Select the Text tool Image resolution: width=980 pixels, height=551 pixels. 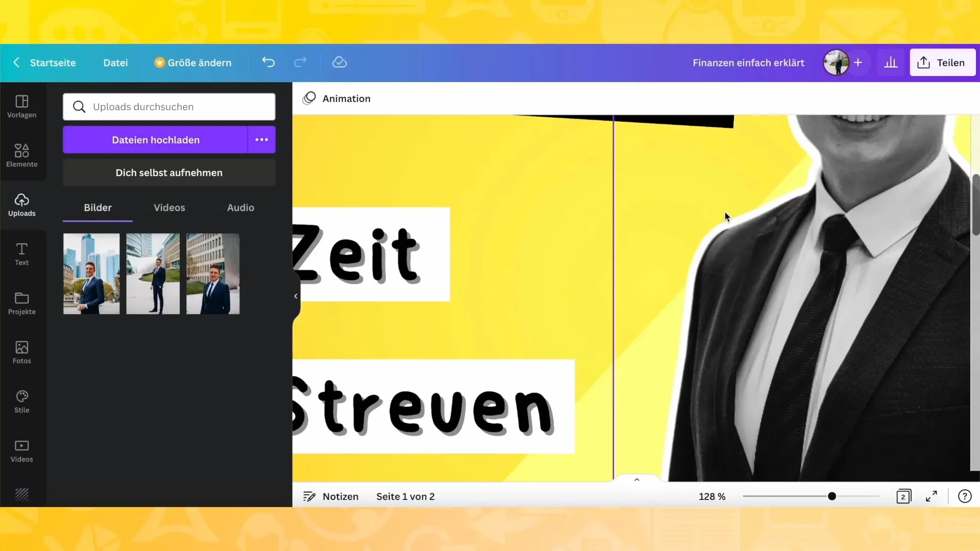point(21,254)
